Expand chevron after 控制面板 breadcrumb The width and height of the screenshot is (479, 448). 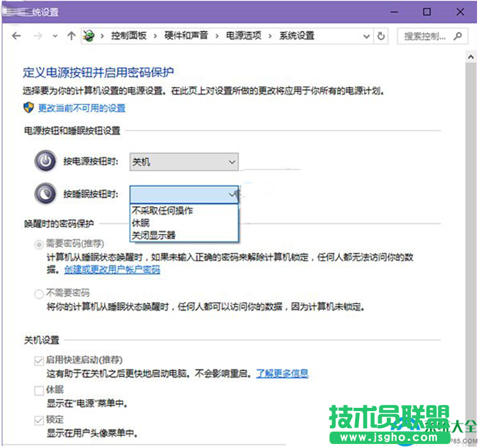pyautogui.click(x=155, y=36)
